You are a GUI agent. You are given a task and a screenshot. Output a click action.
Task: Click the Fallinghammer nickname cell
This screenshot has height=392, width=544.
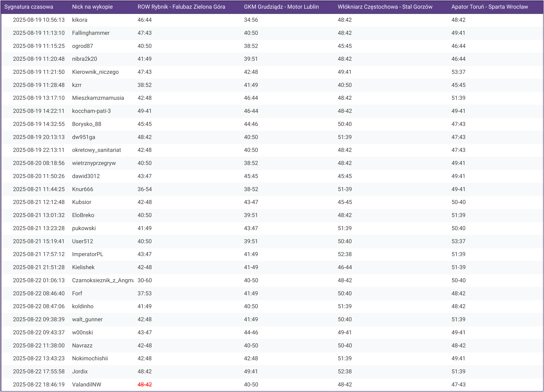(91, 33)
